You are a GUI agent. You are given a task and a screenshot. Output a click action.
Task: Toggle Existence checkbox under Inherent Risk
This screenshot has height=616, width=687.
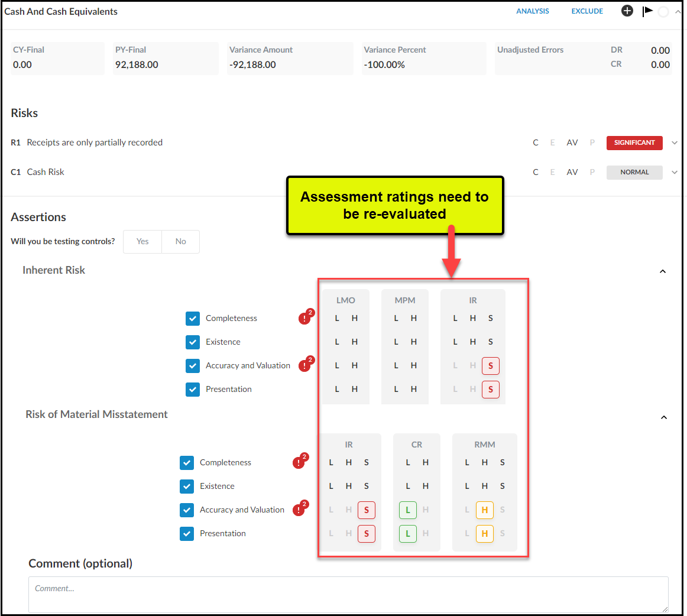[x=193, y=342]
